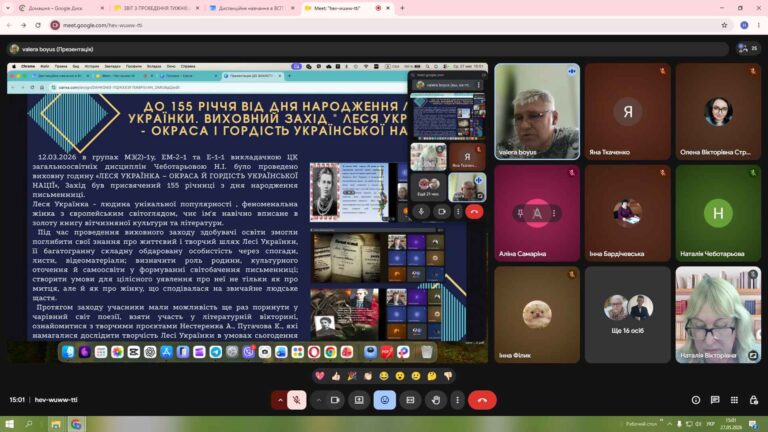This screenshot has width=768, height=432.
Task: Toggle the reactions emoji bar button
Action: tap(384, 400)
